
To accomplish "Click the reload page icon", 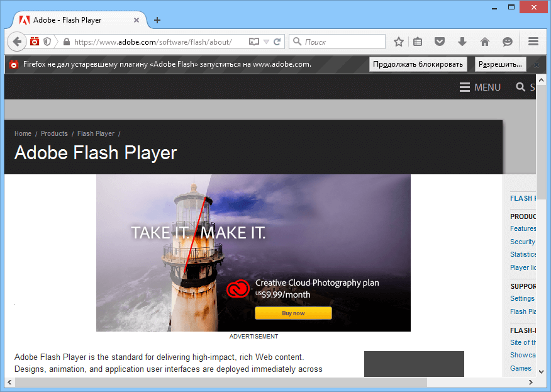I will [x=278, y=42].
